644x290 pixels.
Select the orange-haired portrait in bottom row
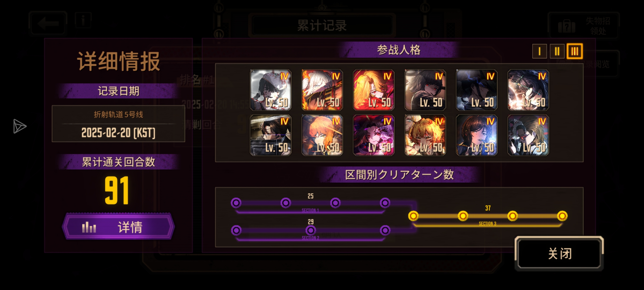(x=322, y=135)
